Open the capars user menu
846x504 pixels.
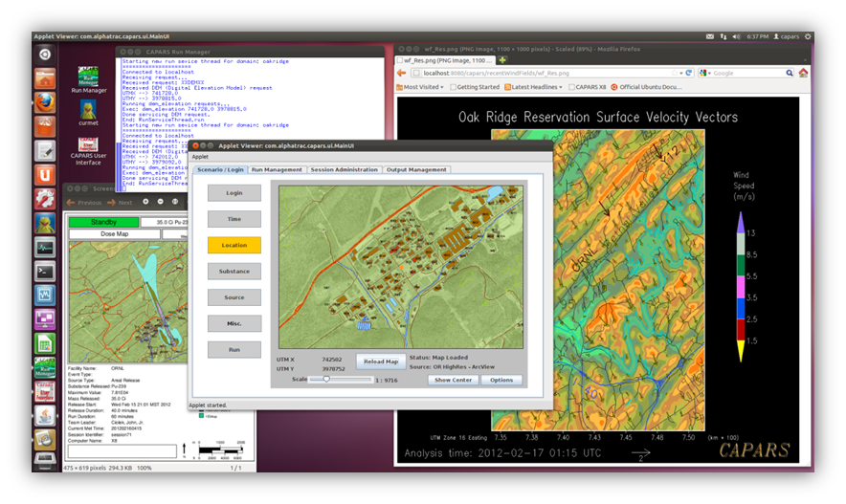point(786,36)
